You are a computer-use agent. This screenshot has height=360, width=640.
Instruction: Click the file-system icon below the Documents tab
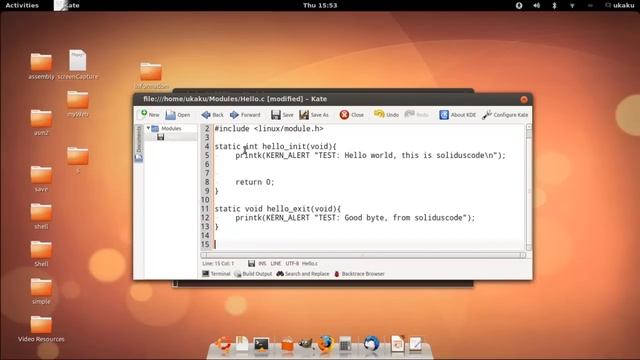pyautogui.click(x=139, y=158)
